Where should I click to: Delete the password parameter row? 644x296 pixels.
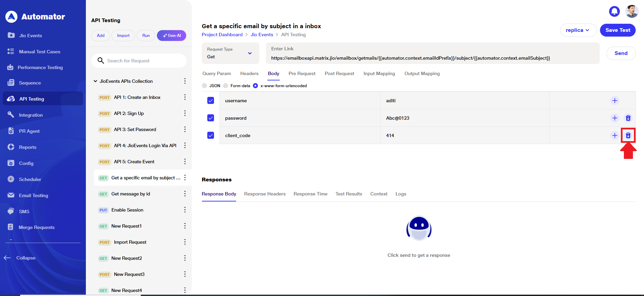pyautogui.click(x=628, y=118)
